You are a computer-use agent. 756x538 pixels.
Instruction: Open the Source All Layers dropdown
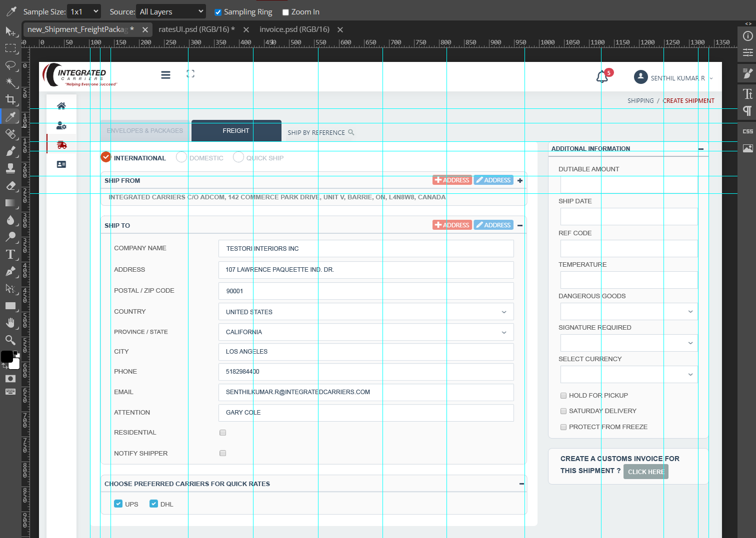(x=171, y=11)
